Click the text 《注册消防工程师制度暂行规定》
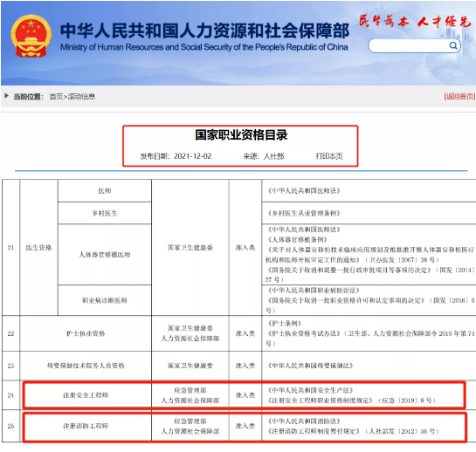 point(314,431)
